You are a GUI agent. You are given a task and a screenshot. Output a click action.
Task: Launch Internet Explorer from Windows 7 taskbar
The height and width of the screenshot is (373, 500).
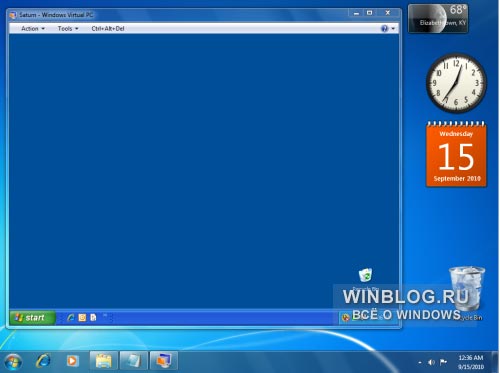(43, 361)
